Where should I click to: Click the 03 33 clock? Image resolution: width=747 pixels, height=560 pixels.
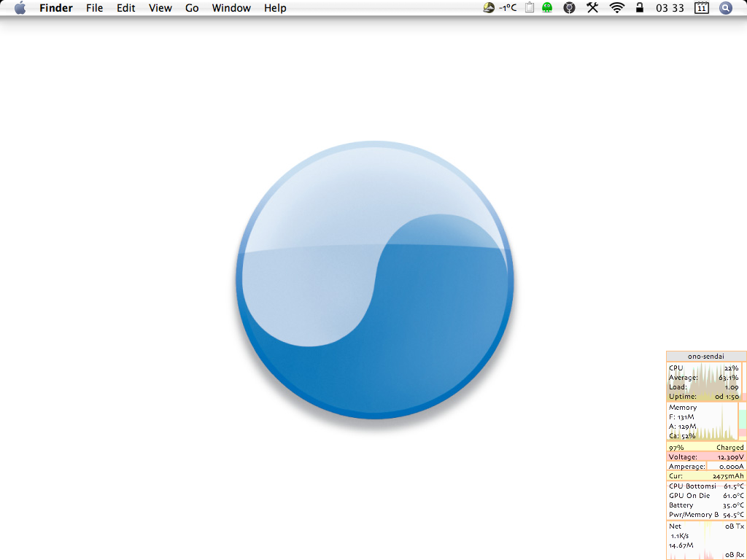pyautogui.click(x=670, y=8)
